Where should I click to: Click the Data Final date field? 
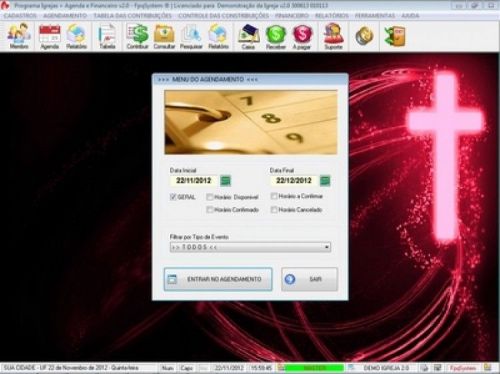pos(294,181)
